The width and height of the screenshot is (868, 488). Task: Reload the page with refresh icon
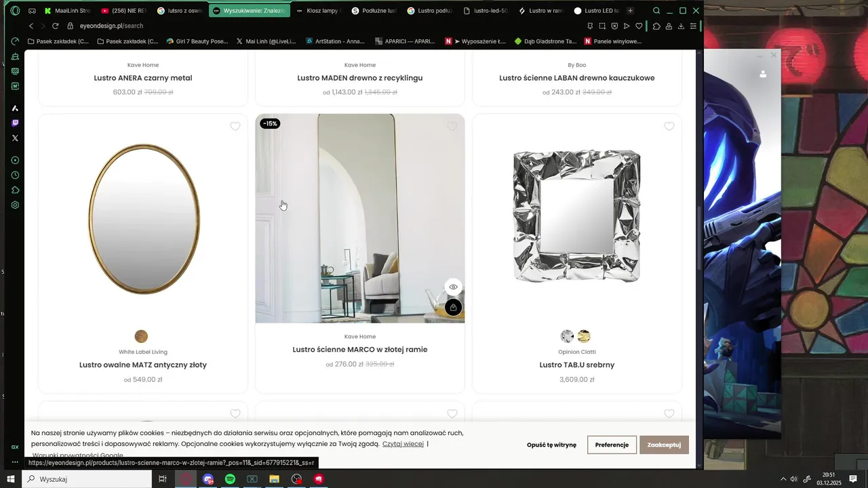click(55, 26)
